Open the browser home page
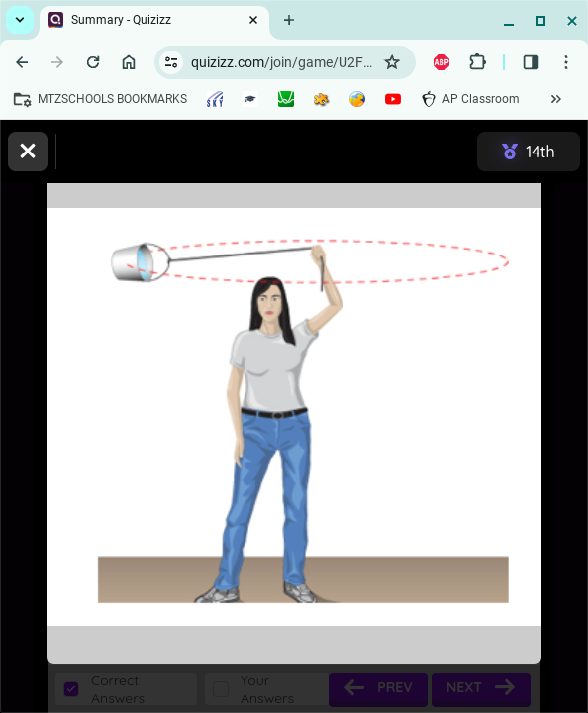 (x=129, y=62)
